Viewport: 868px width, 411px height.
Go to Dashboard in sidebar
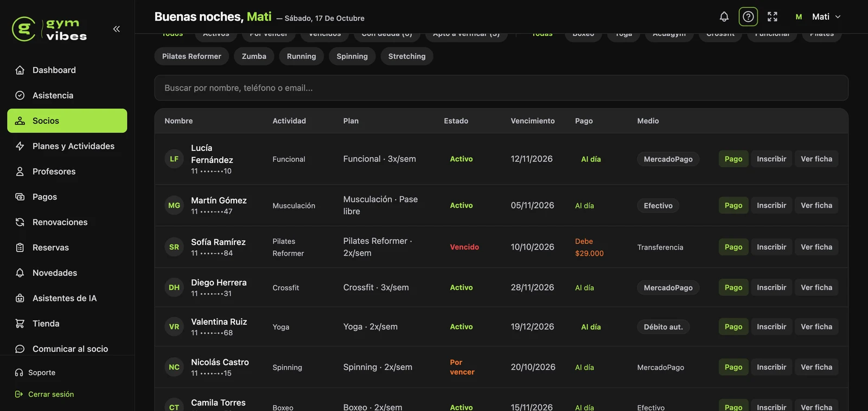pyautogui.click(x=67, y=70)
